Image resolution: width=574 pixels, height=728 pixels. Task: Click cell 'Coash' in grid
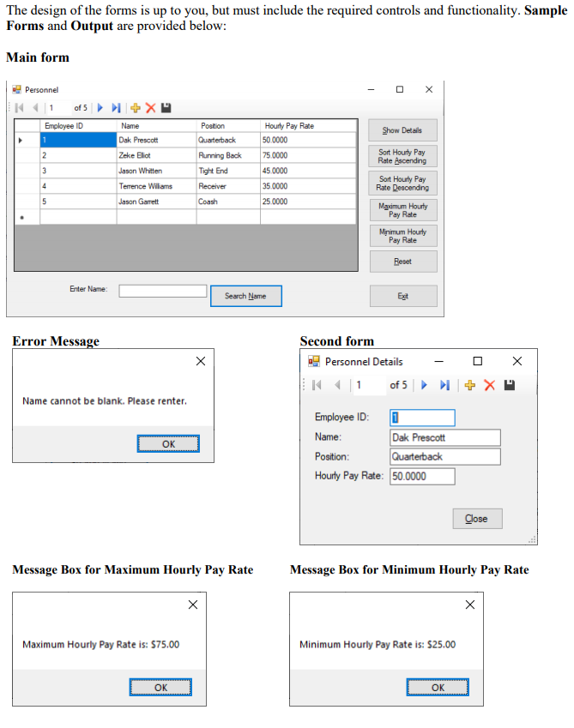[228, 202]
